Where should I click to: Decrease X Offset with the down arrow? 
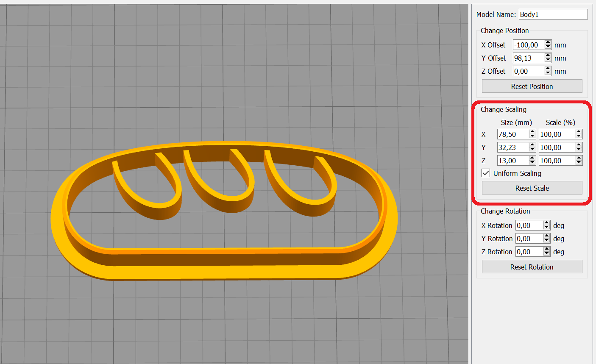(x=548, y=47)
